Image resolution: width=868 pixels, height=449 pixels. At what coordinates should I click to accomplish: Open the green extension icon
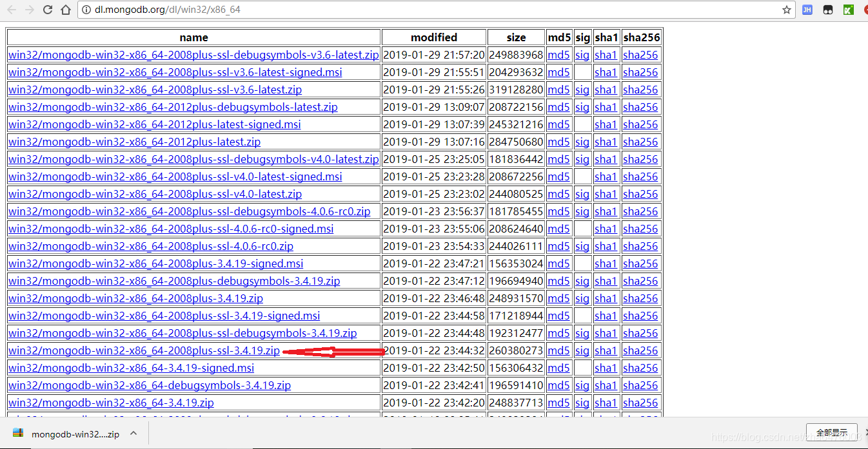849,10
